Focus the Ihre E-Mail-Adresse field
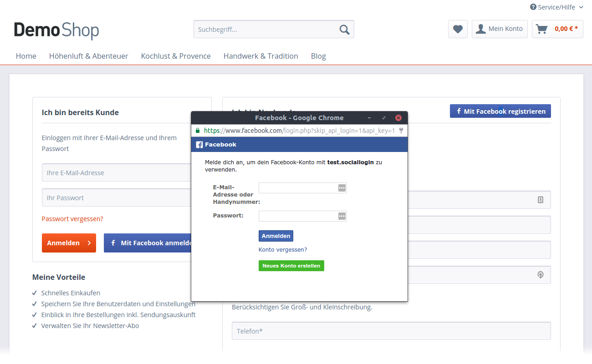The image size is (592, 364). [117, 173]
